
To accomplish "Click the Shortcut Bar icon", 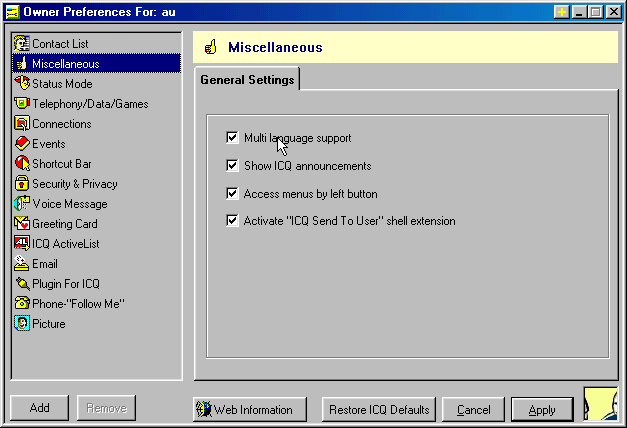I will 22,163.
